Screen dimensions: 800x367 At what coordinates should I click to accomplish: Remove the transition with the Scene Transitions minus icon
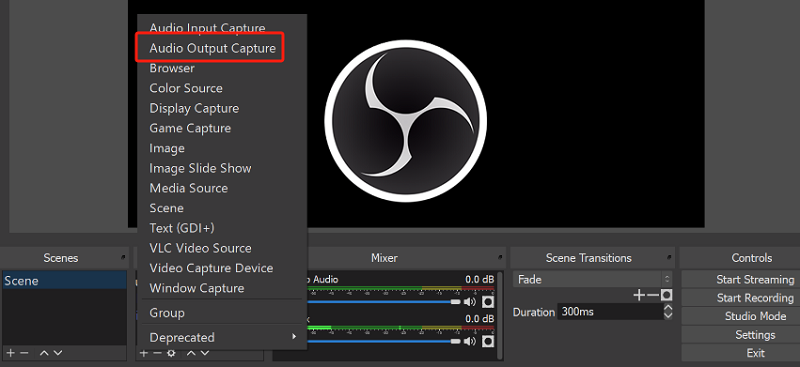[653, 295]
